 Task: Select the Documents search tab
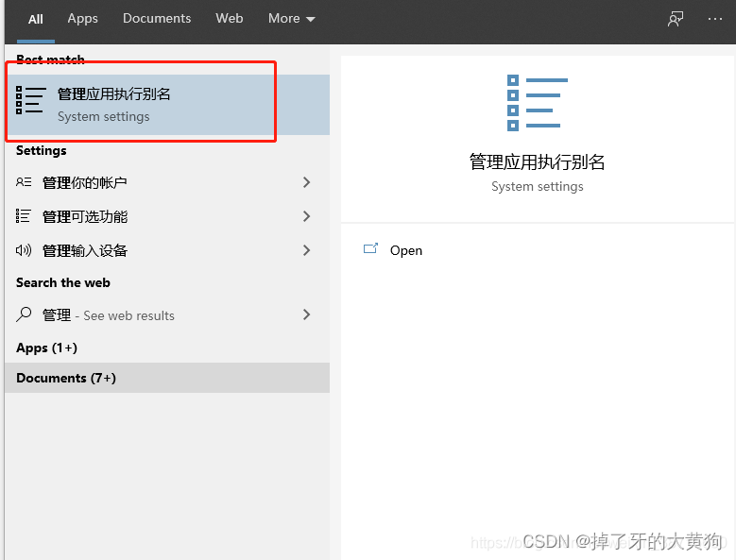157,18
